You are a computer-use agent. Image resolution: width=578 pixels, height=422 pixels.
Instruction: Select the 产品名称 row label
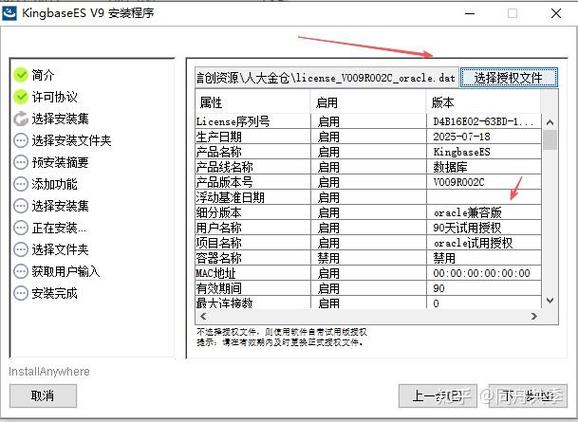(219, 152)
